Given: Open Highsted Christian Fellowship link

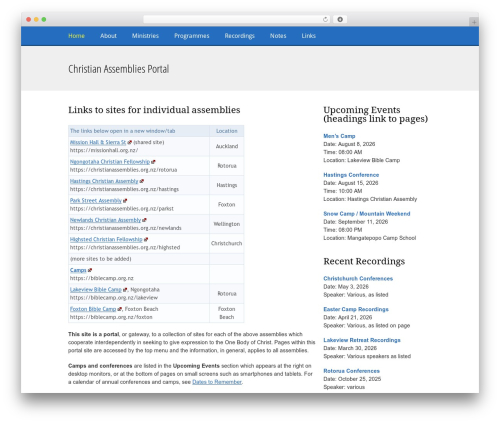Looking at the screenshot, I should 106,239.
